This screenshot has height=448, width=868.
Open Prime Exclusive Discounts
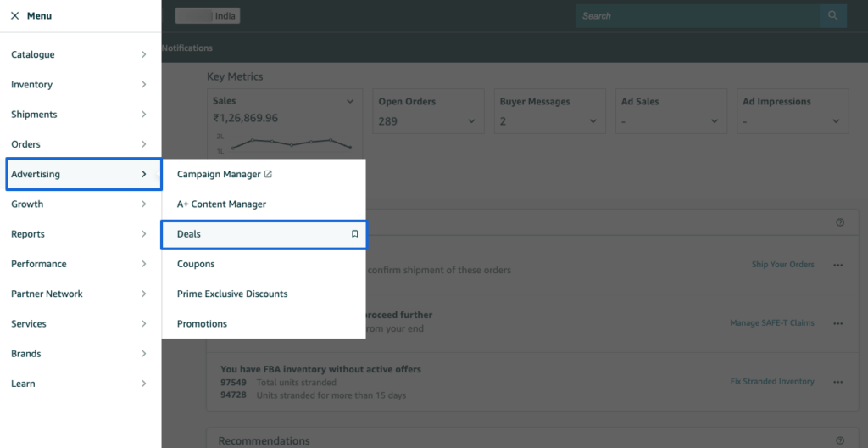click(x=264, y=294)
